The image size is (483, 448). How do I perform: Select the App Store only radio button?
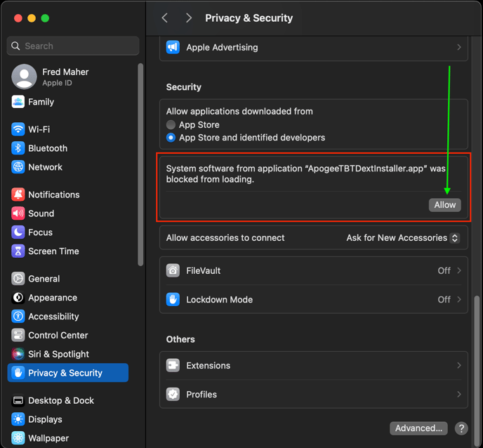pyautogui.click(x=171, y=125)
